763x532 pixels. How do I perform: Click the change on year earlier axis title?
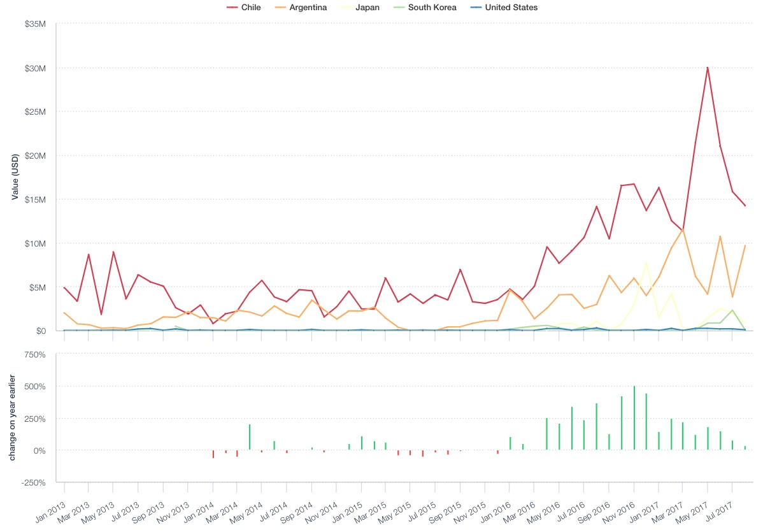(x=14, y=419)
